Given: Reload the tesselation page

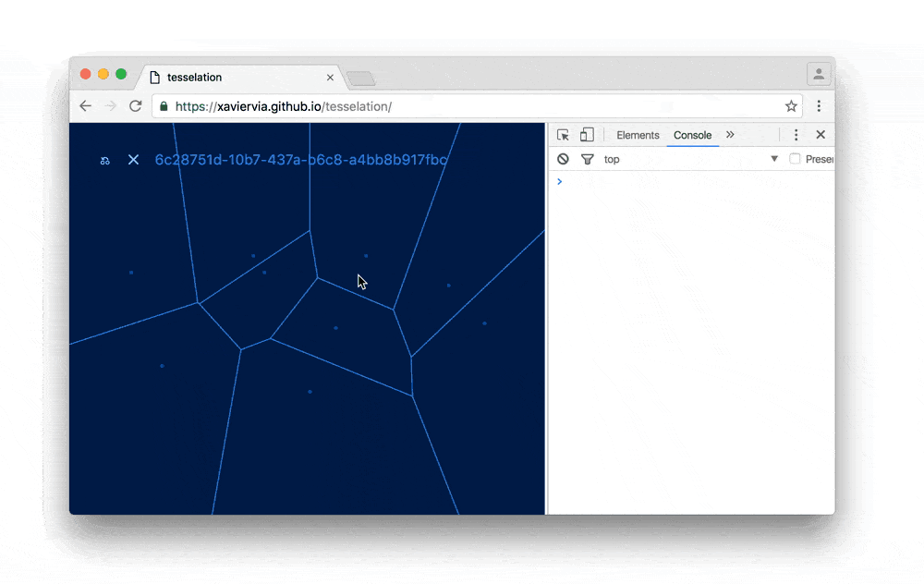Looking at the screenshot, I should [136, 106].
